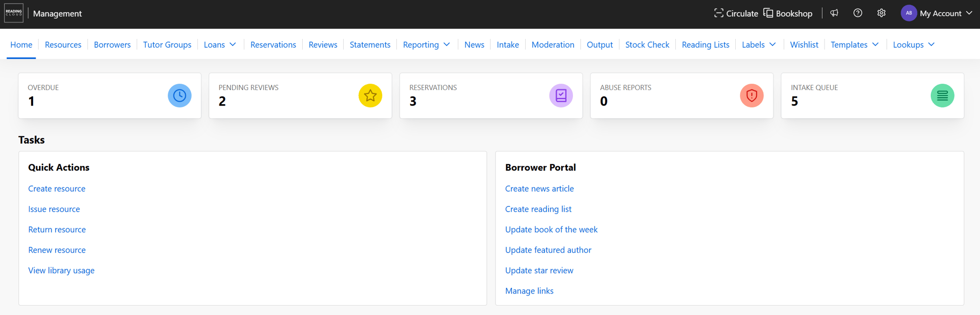
Task: Click the yellow star Pending Reviews icon
Action: pyautogui.click(x=370, y=95)
